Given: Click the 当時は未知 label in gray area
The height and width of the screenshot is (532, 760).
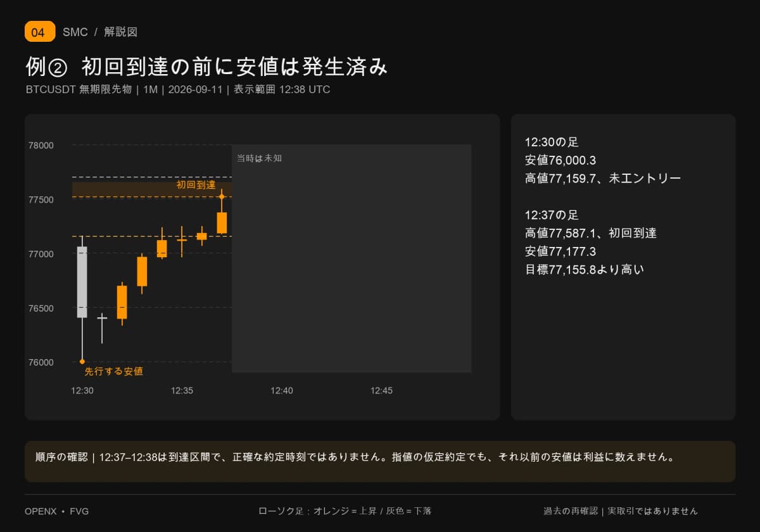Looking at the screenshot, I should (x=259, y=158).
